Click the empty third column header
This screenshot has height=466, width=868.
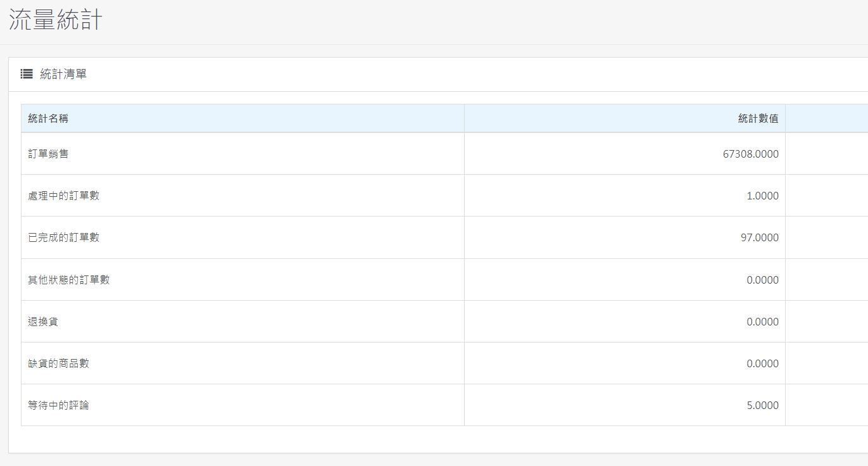pyautogui.click(x=826, y=118)
